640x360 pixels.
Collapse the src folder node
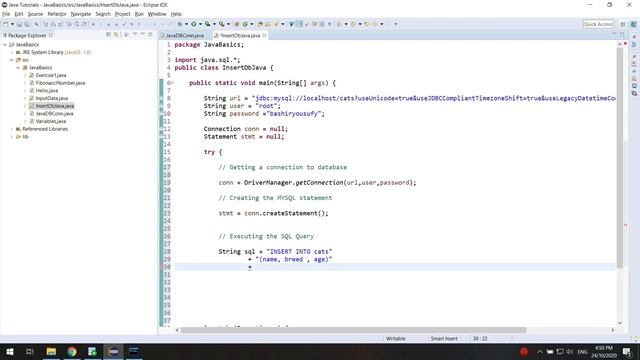(11, 60)
